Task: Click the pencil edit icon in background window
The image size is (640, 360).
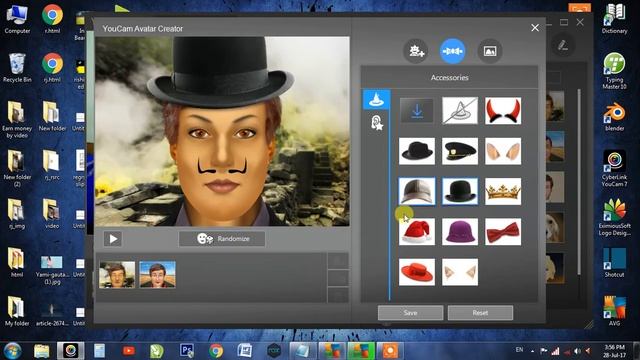Action: click(x=563, y=45)
